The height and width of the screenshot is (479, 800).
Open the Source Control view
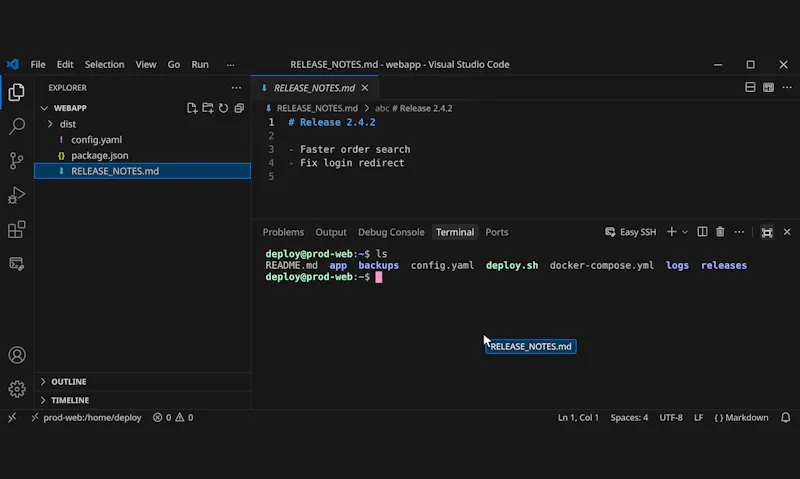(16, 161)
